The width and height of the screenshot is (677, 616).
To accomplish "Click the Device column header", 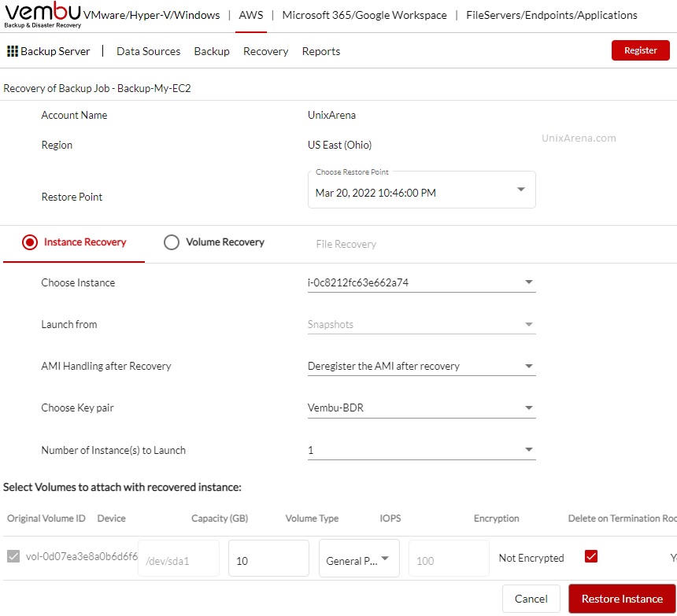I will 112,518.
